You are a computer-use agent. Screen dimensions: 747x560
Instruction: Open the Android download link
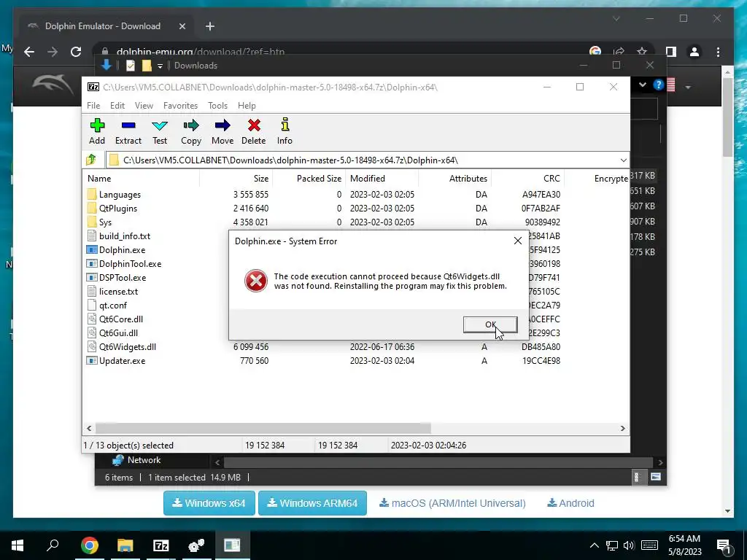570,503
